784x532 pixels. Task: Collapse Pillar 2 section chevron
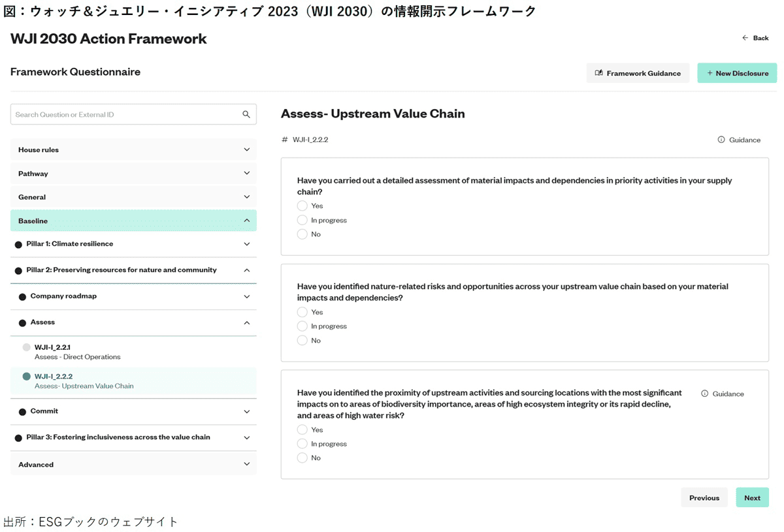point(246,270)
